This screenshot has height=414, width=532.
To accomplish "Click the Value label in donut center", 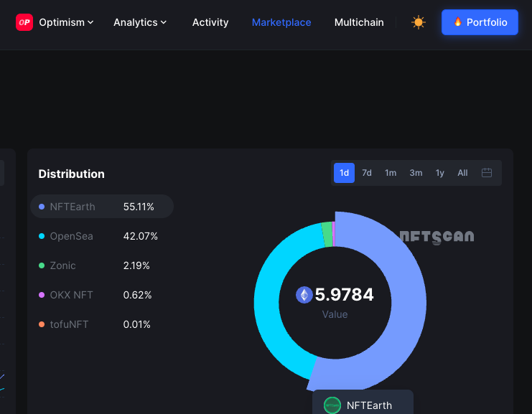I will click(x=335, y=314).
